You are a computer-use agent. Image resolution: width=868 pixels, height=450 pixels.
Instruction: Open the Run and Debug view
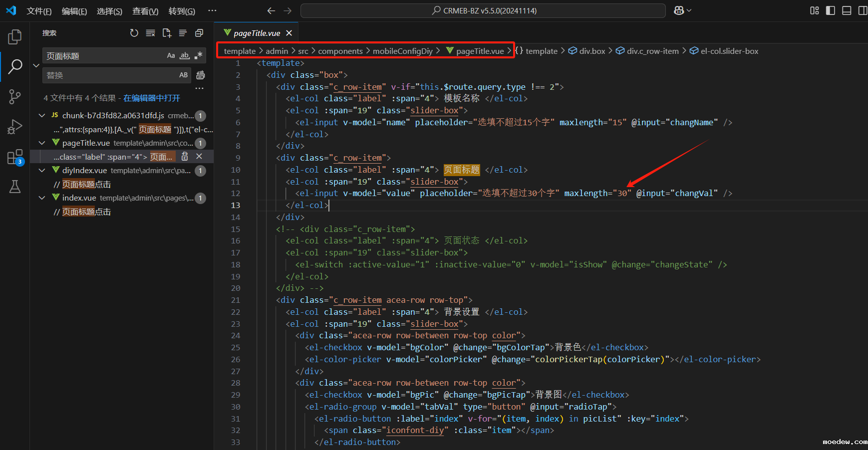[15, 127]
